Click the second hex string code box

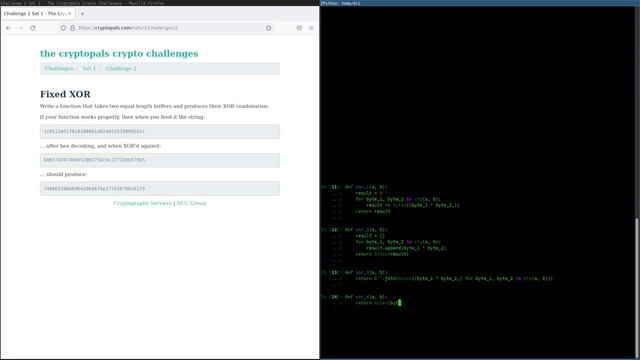pyautogui.click(x=160, y=160)
